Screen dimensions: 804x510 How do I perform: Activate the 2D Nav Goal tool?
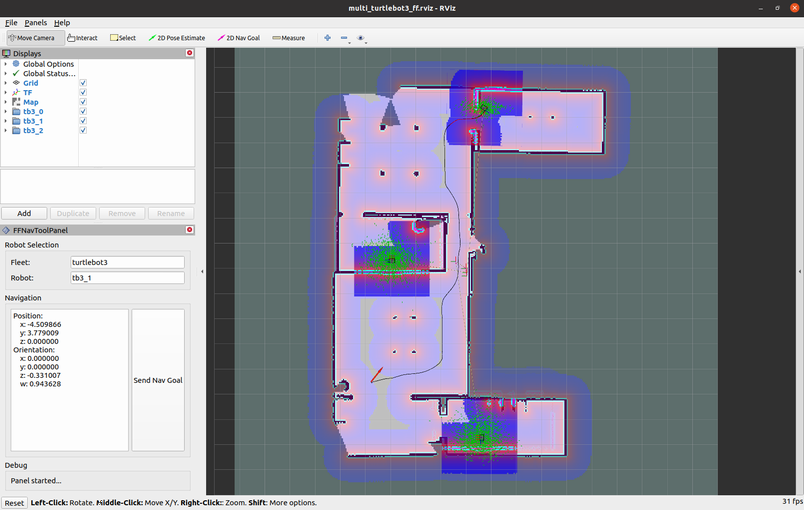point(239,38)
